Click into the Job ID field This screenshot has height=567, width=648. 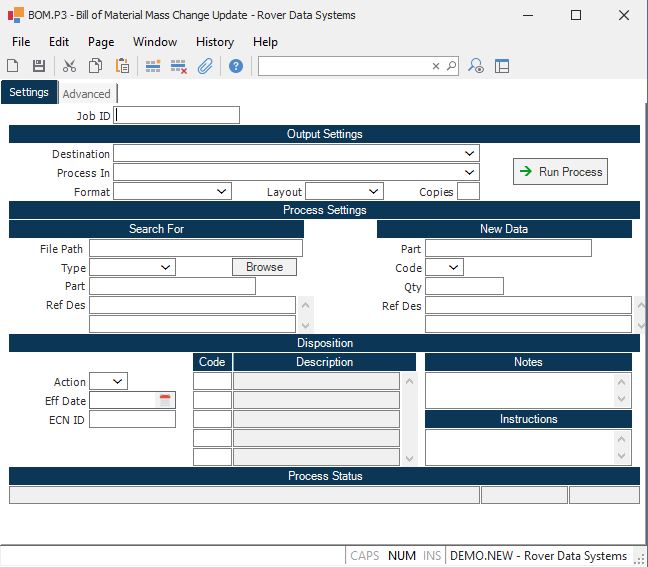pos(178,115)
